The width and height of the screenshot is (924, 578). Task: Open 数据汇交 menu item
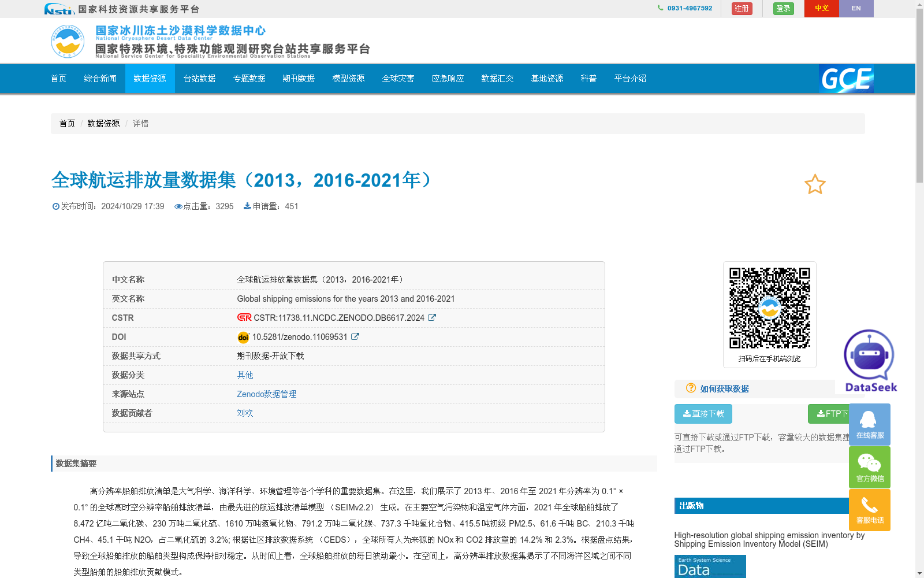tap(498, 79)
